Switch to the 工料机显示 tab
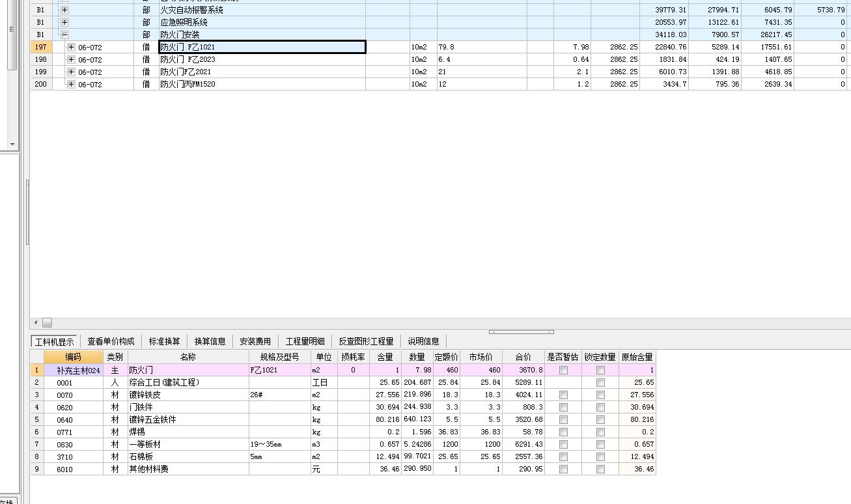This screenshot has width=851, height=504. point(54,341)
